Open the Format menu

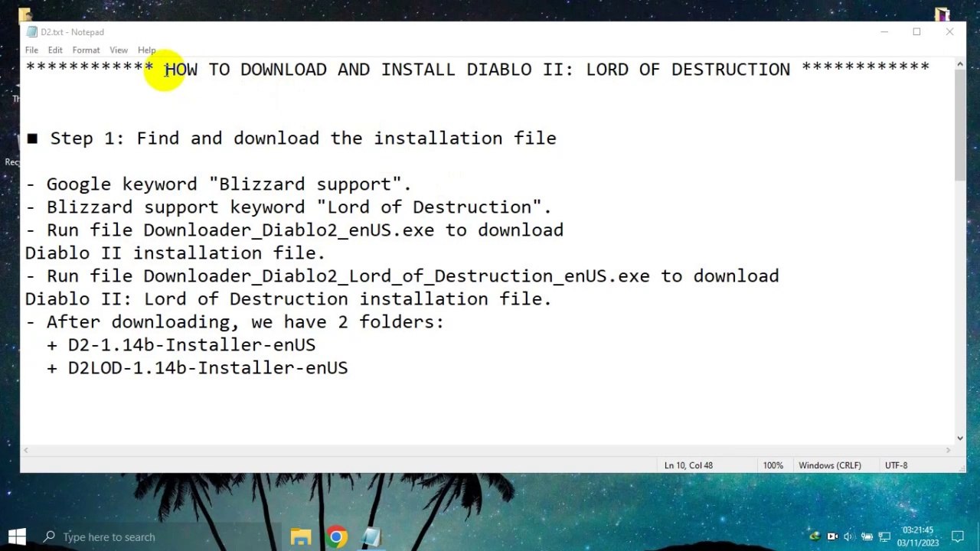click(x=86, y=51)
